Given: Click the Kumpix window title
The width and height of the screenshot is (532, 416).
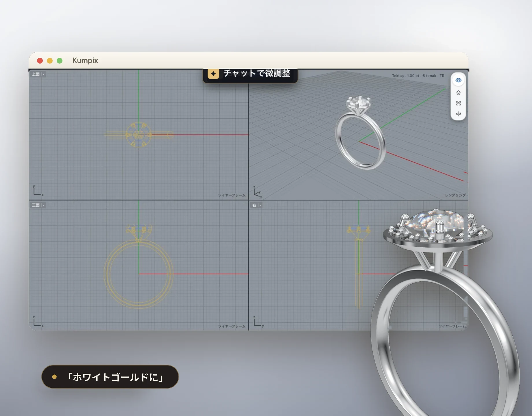Looking at the screenshot, I should pos(85,60).
